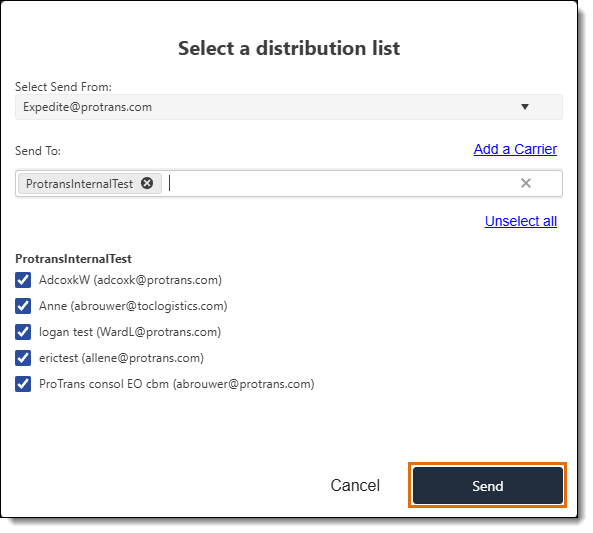Clear the Send To field
This screenshot has width=593, height=533.
point(526,183)
